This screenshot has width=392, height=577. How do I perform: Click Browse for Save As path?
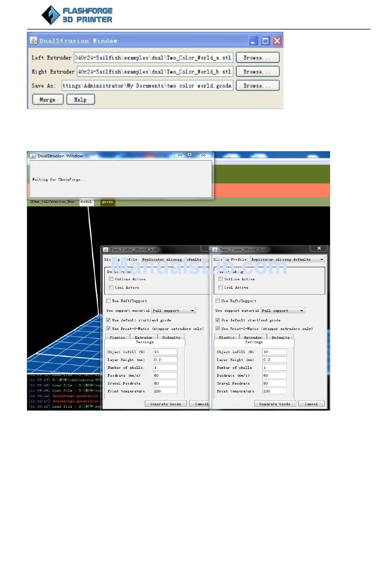[x=257, y=86]
